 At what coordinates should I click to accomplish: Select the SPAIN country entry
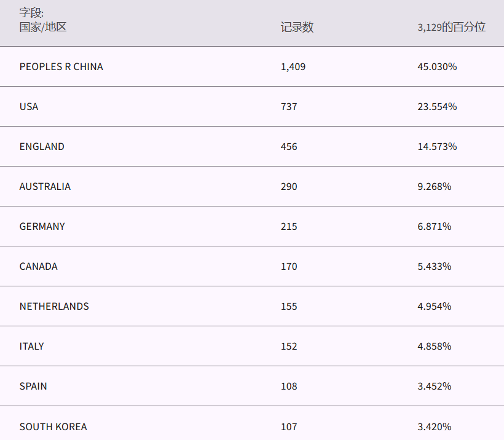click(33, 386)
